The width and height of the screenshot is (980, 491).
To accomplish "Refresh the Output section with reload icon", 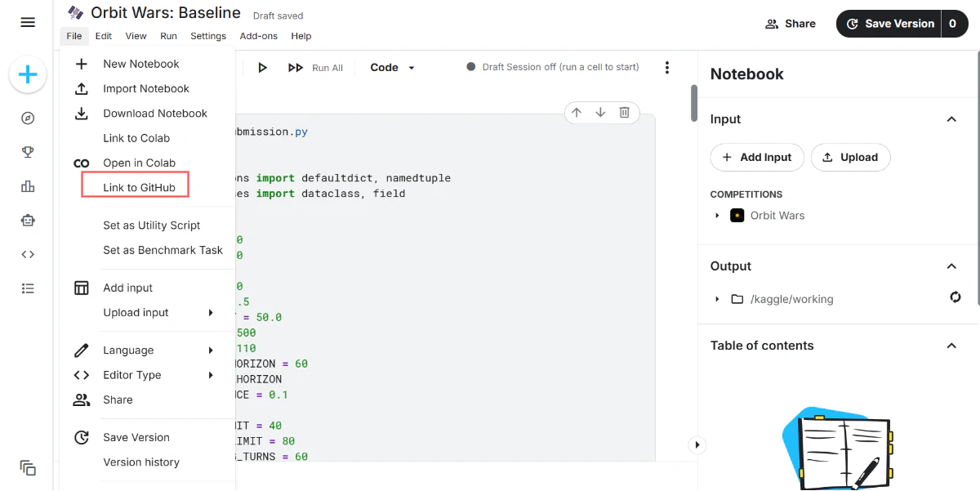I will [955, 297].
